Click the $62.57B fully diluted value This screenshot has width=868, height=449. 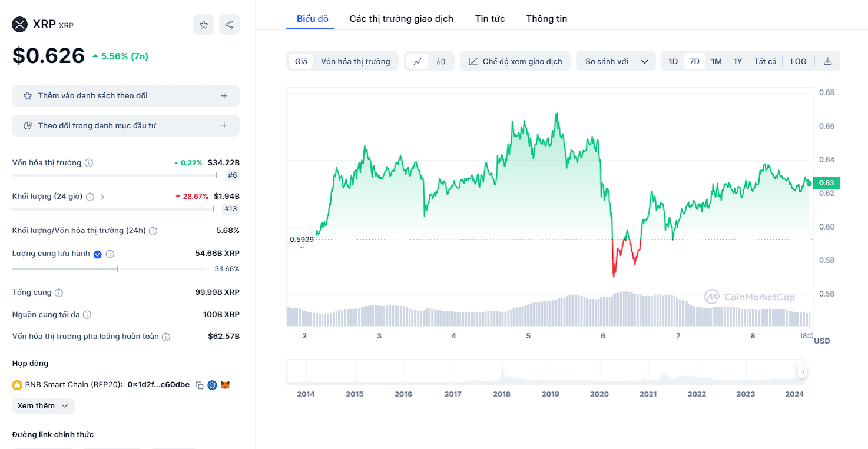click(224, 337)
